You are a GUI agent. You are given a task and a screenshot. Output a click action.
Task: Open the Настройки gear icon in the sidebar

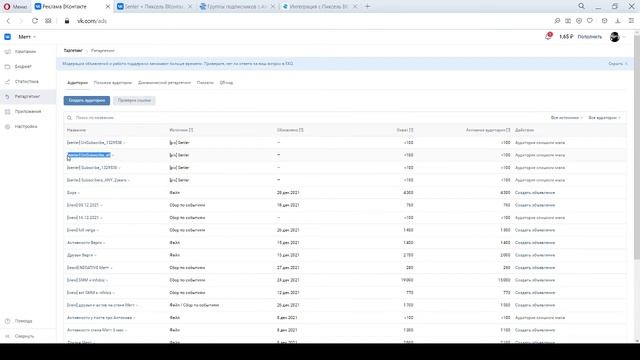(x=7, y=127)
